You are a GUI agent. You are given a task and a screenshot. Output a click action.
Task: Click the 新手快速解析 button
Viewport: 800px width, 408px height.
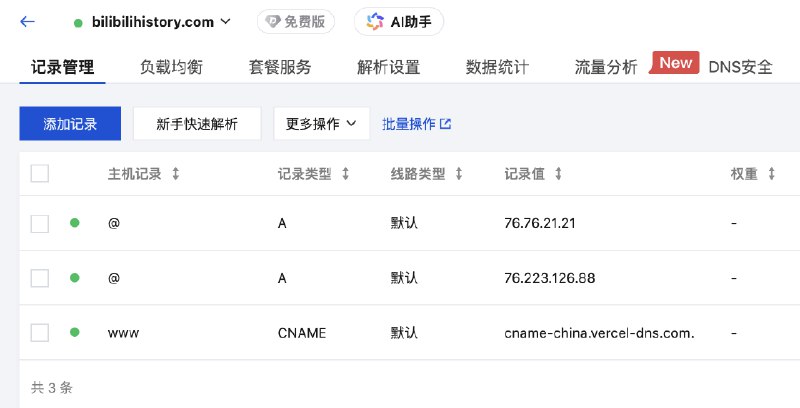click(197, 123)
